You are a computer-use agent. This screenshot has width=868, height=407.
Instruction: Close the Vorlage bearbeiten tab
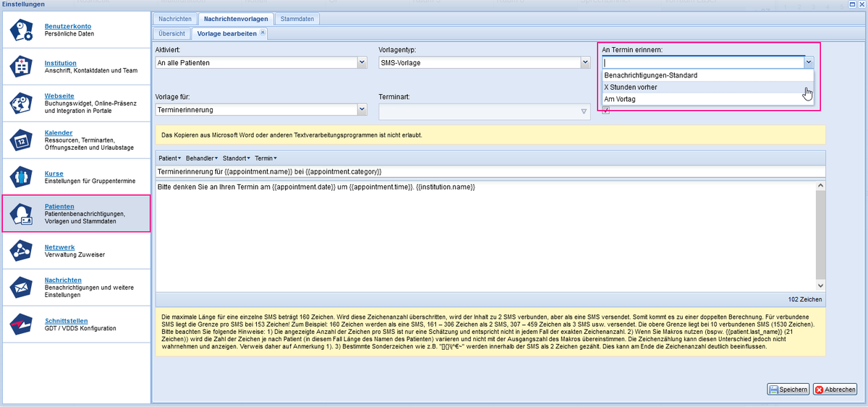(x=263, y=33)
